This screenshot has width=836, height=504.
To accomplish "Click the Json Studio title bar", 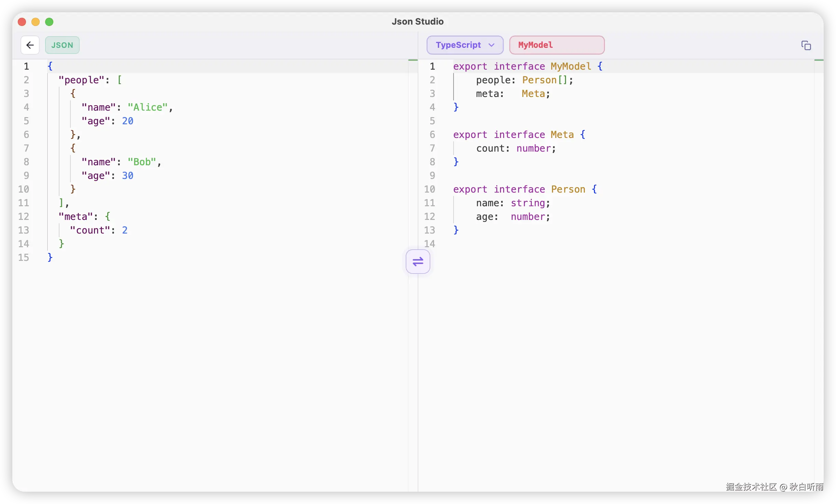I will (x=417, y=21).
